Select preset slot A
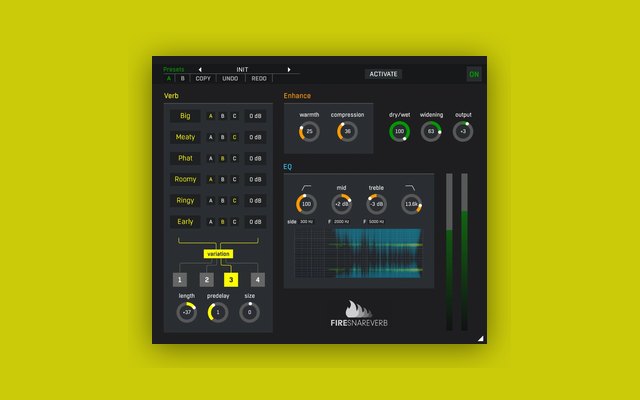The width and height of the screenshot is (640, 400). click(x=169, y=78)
